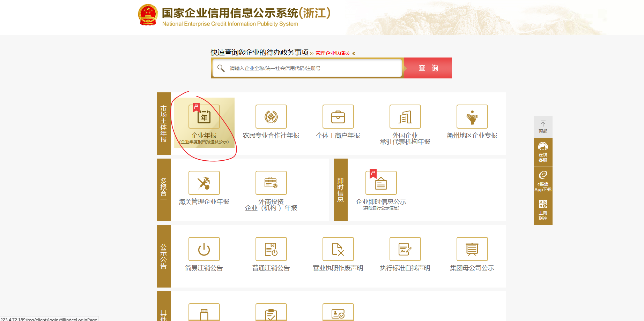Image resolution: width=644 pixels, height=321 pixels.
Task: Open the 集团母公司公示 icon
Action: click(x=472, y=249)
